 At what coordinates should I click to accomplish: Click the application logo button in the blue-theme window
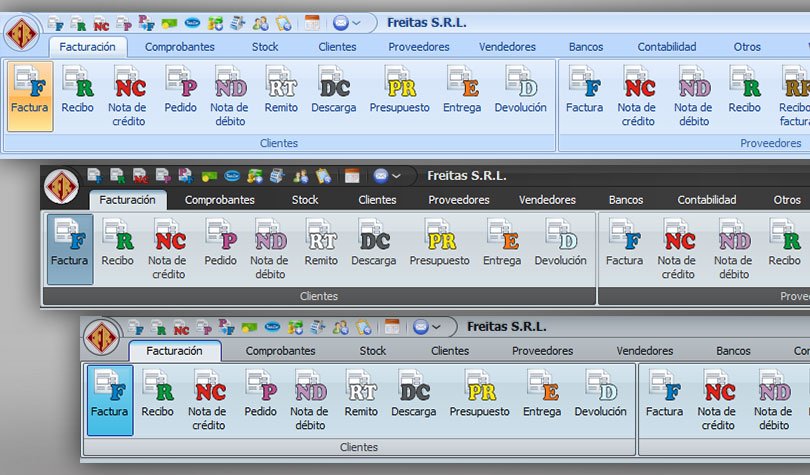click(x=22, y=34)
